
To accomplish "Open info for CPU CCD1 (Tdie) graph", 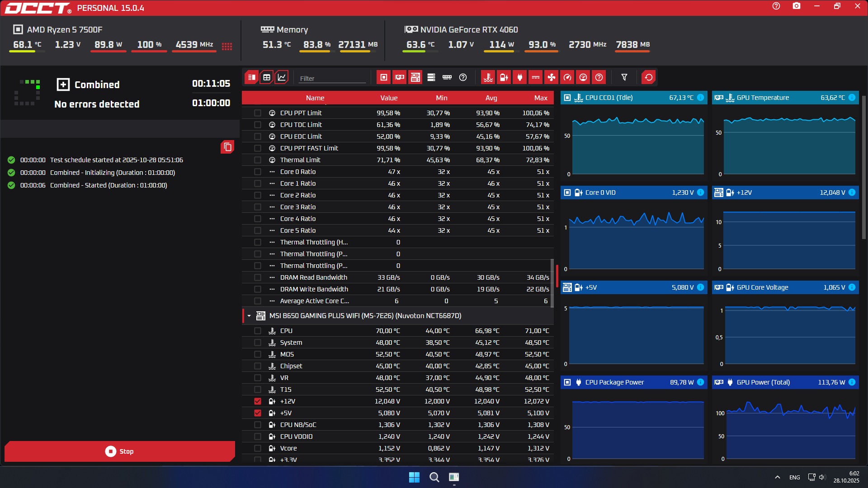I will click(x=700, y=98).
